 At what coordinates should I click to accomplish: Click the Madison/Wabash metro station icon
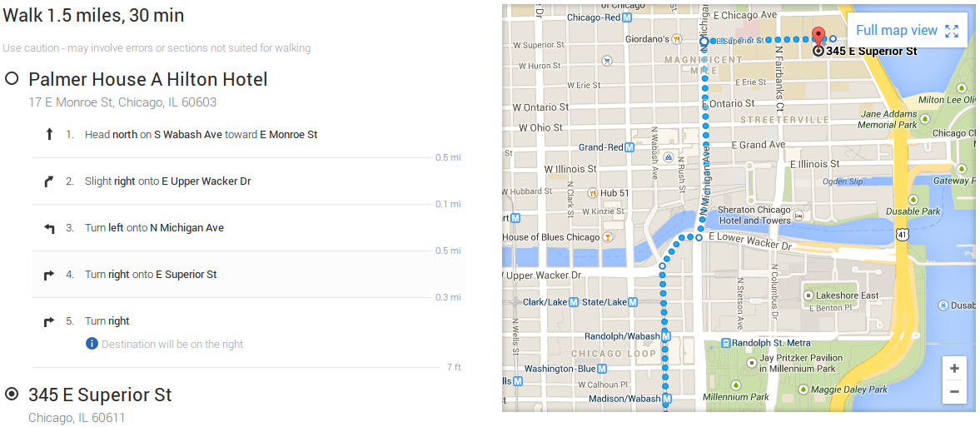[666, 399]
